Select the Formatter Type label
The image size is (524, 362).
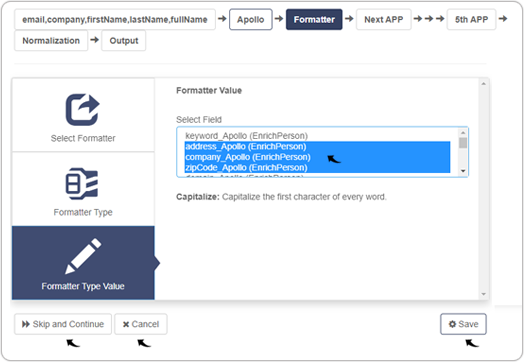tap(83, 212)
